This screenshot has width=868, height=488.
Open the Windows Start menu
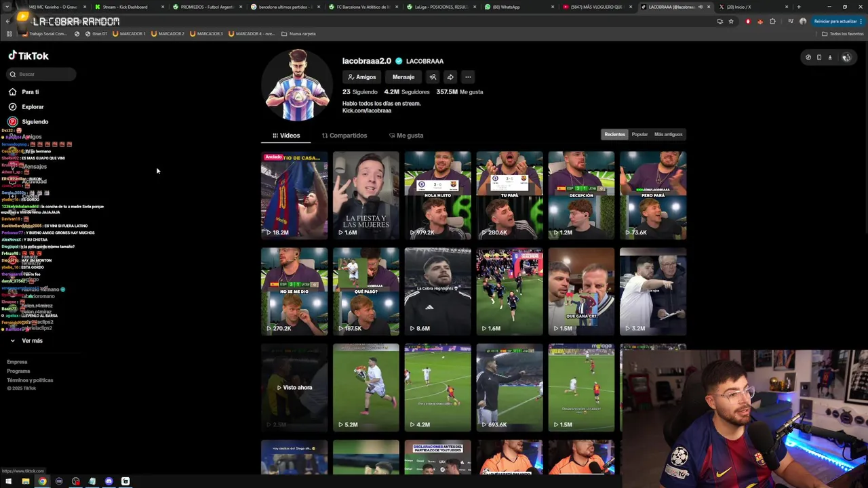[x=9, y=481]
